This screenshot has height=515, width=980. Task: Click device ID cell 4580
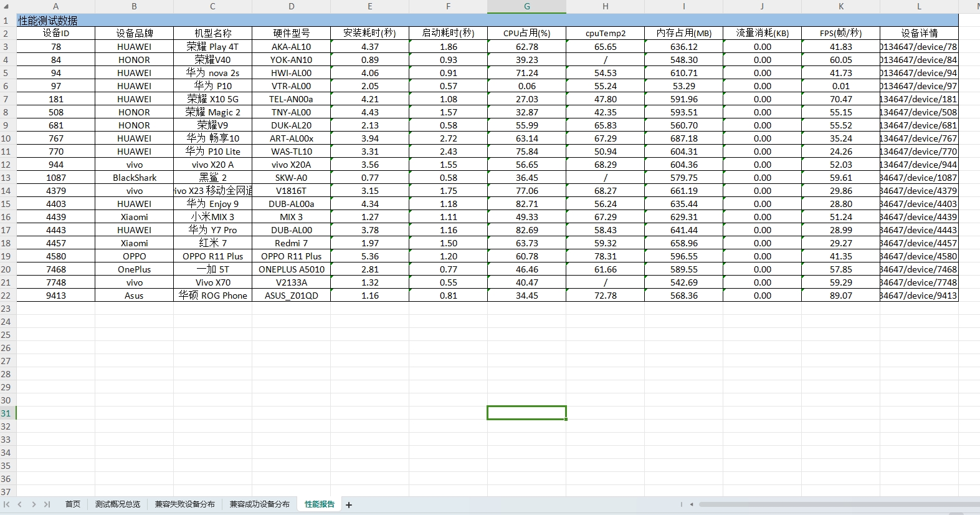click(x=55, y=256)
